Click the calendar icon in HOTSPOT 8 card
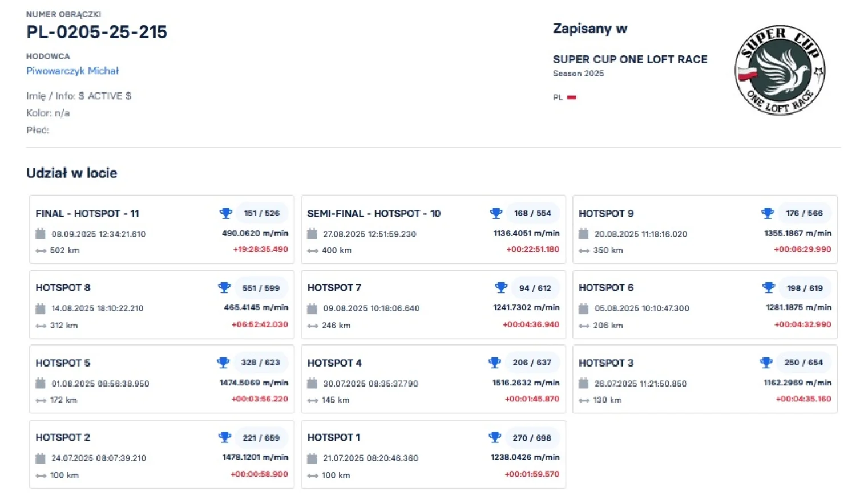Screen dimensions: 856x504 pyautogui.click(x=41, y=308)
